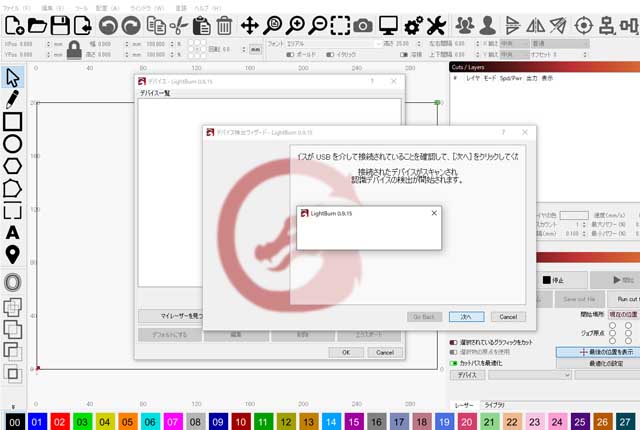Click the XPos input field

[36, 44]
